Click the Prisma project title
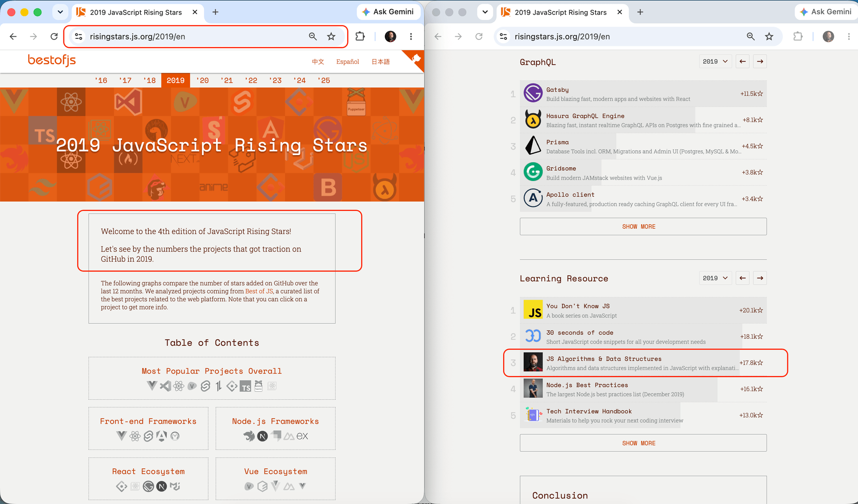This screenshot has height=504, width=858. pos(557,142)
